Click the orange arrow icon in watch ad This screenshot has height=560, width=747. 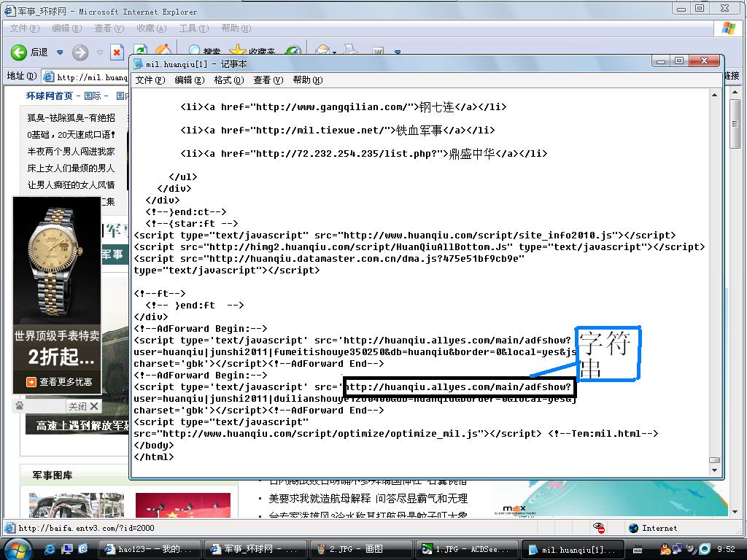[x=31, y=382]
